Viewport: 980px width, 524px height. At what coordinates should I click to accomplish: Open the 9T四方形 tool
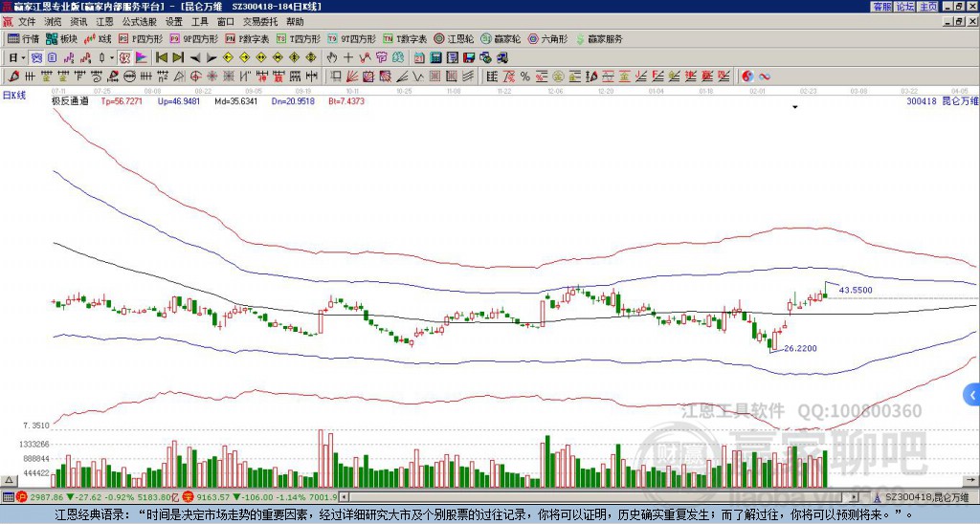pyautogui.click(x=351, y=38)
